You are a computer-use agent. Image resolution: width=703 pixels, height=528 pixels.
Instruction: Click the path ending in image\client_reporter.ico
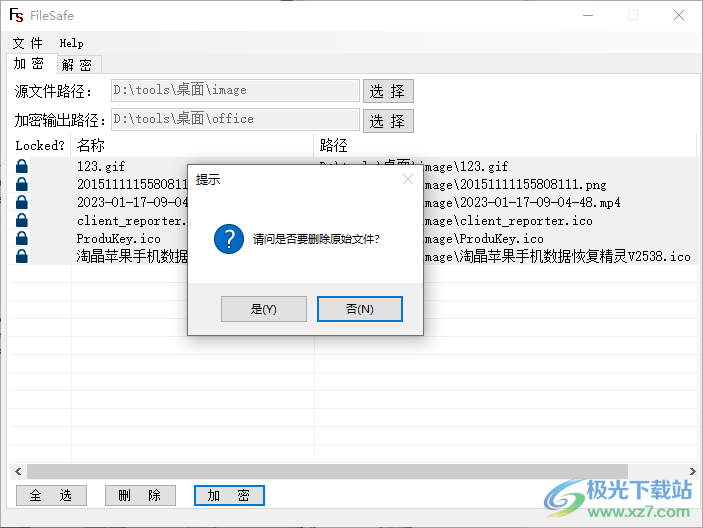pyautogui.click(x=508, y=221)
